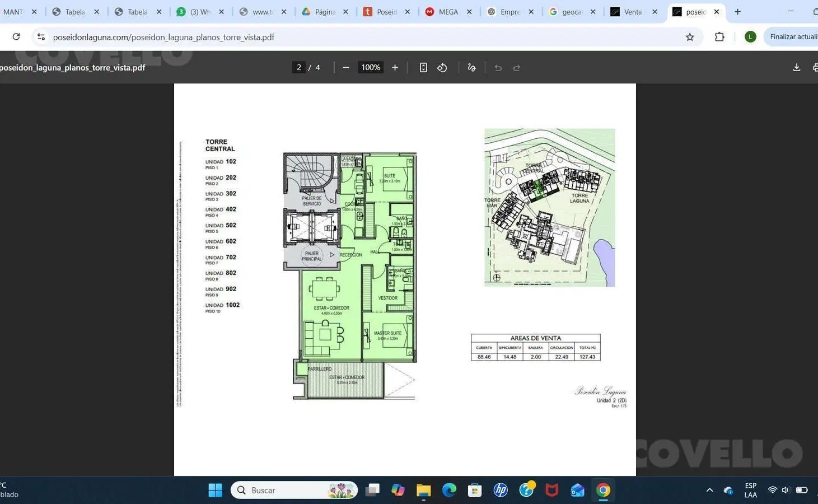This screenshot has height=504, width=818.
Task: Toggle fit to page icon
Action: click(x=423, y=67)
